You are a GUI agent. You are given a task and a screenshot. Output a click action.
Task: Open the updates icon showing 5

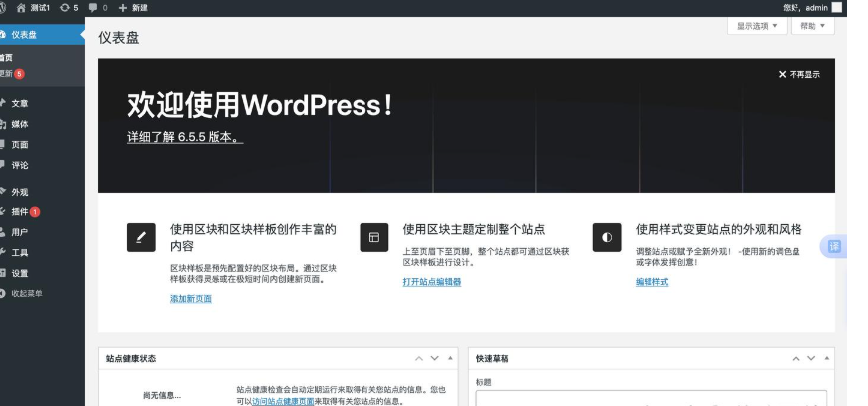point(65,8)
